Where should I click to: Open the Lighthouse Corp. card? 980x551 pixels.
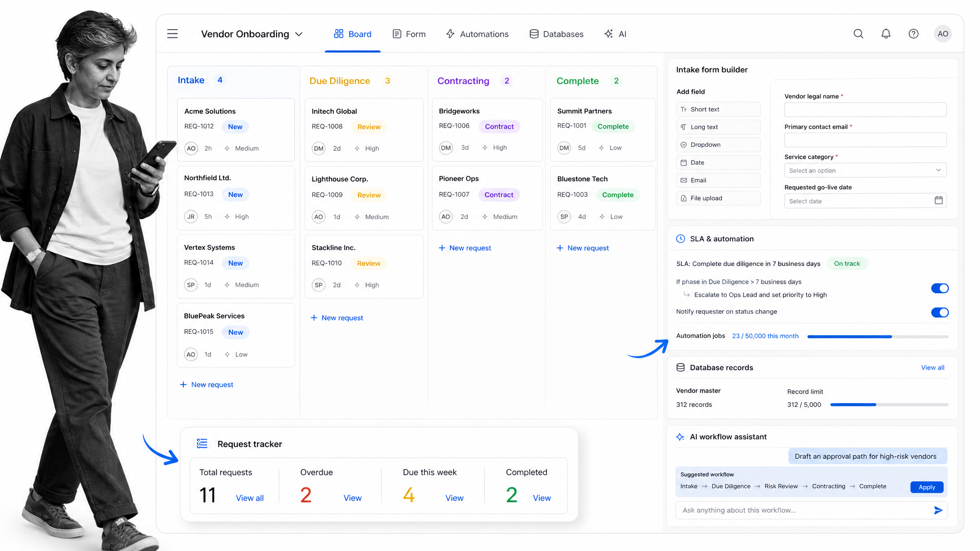[364, 198]
